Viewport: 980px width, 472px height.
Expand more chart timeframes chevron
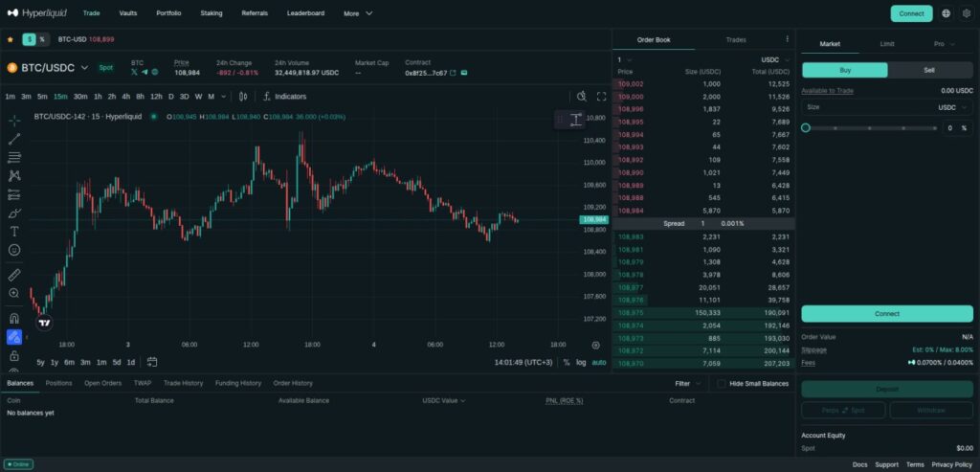pos(224,97)
